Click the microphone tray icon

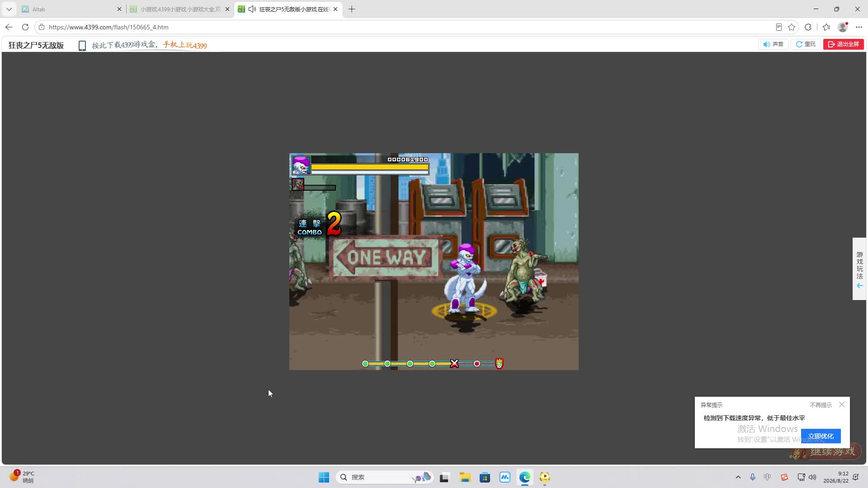[x=753, y=477]
